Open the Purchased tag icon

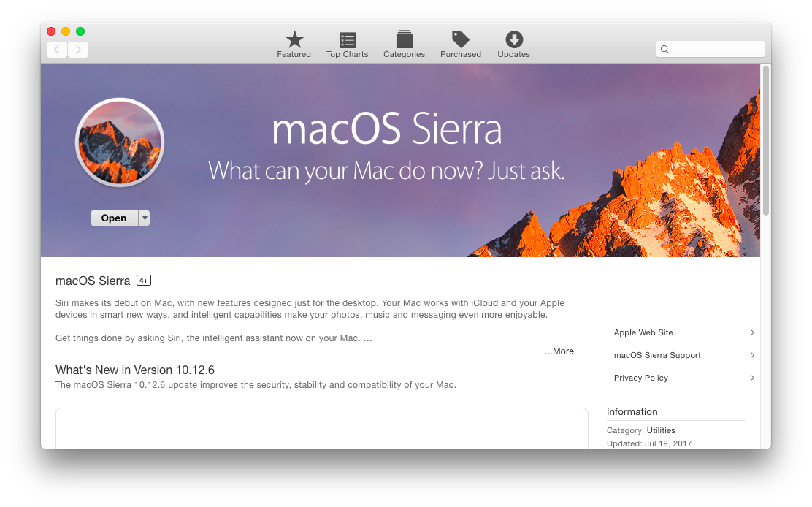(x=460, y=39)
